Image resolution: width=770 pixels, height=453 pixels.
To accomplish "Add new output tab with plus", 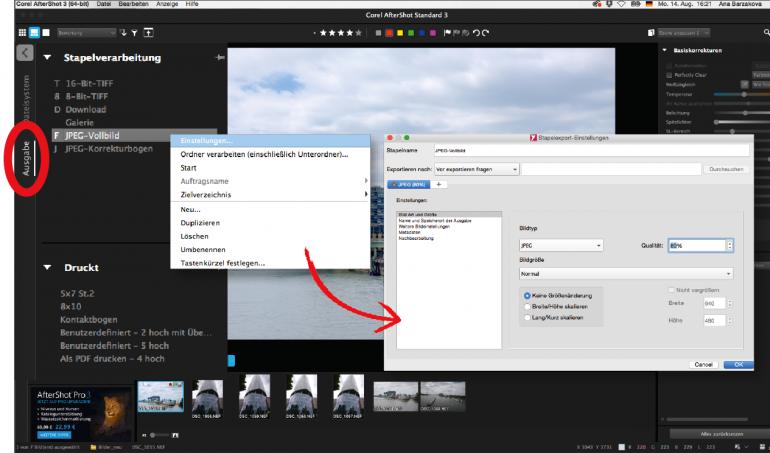I will [439, 184].
